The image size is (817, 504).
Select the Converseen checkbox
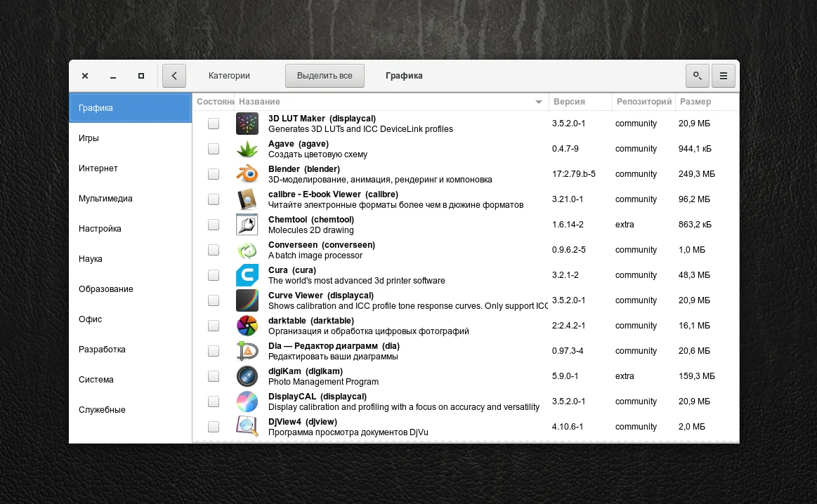(214, 250)
